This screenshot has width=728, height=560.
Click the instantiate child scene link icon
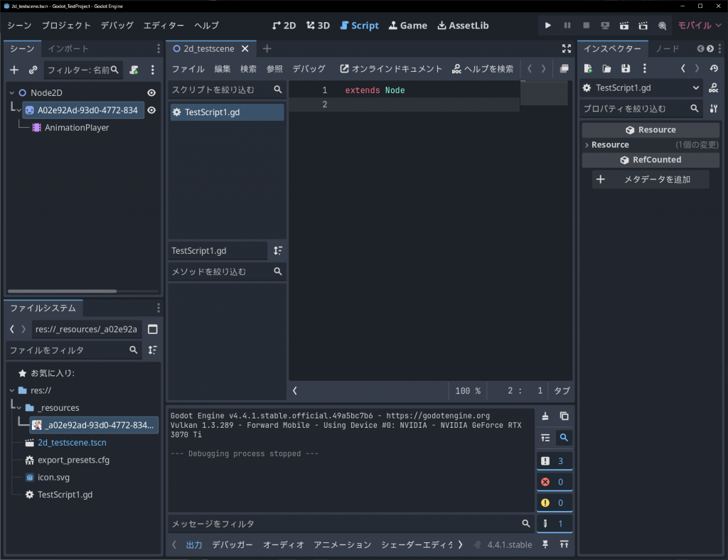coord(33,70)
